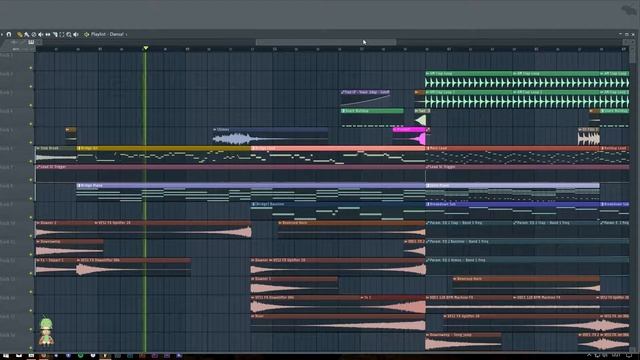Select the magenta clip on Track 5
This screenshot has width=640, height=360.
pos(409,136)
